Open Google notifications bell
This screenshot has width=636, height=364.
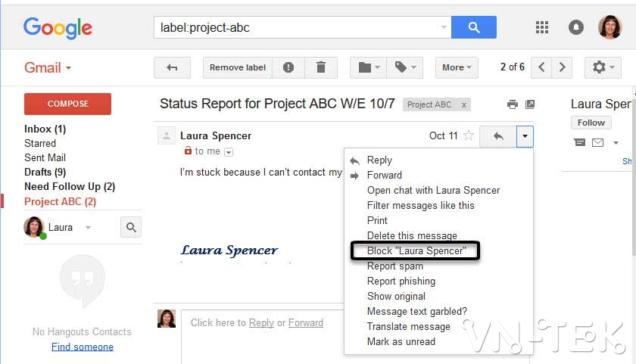(576, 27)
